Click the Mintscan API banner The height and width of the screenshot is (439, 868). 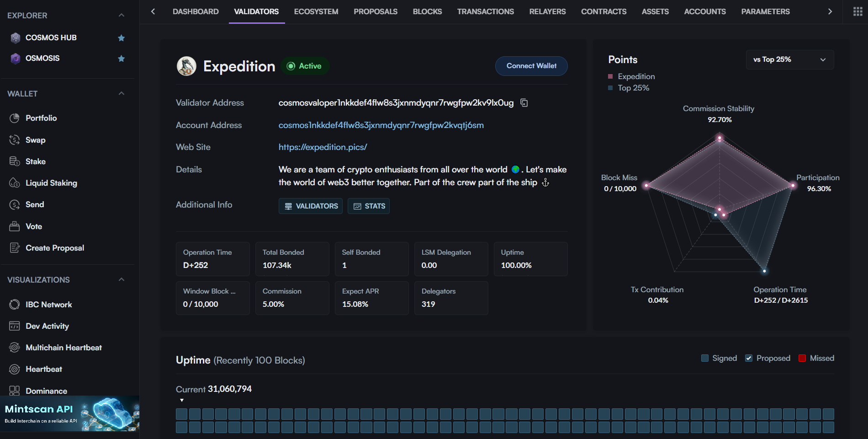click(69, 414)
